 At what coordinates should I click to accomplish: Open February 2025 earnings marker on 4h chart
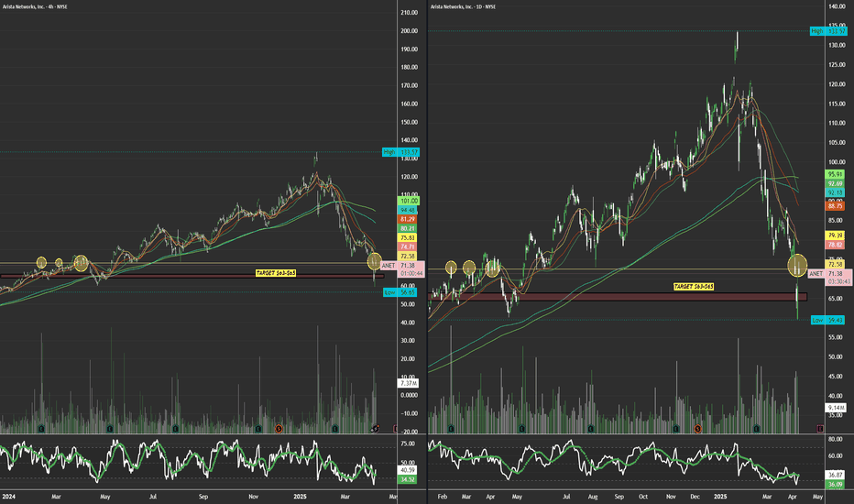335,429
